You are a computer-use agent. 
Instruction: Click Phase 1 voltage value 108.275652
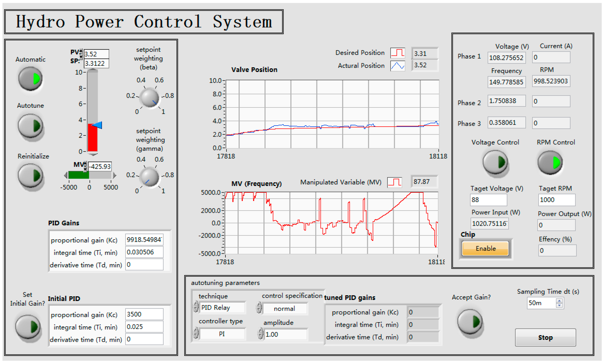[x=506, y=58]
